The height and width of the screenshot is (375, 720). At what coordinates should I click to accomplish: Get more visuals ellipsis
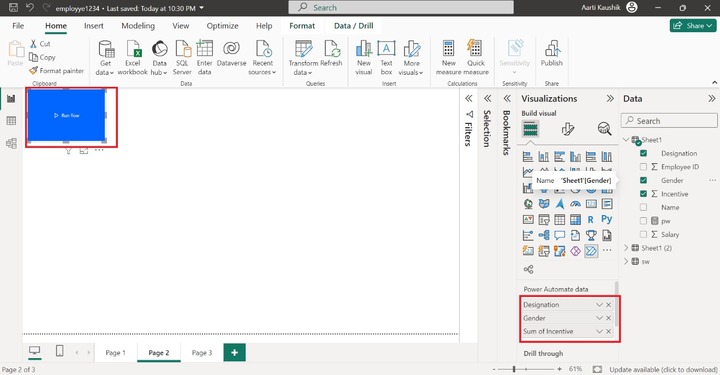(x=607, y=251)
